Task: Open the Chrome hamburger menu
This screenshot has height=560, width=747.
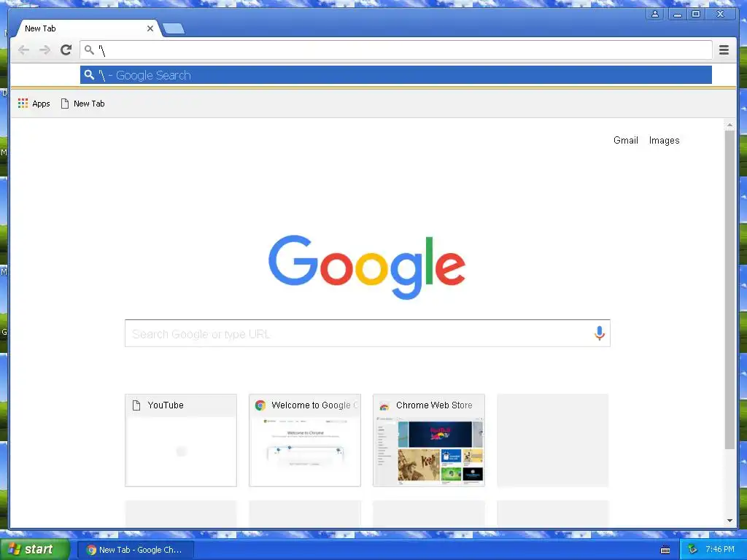Action: 724,50
